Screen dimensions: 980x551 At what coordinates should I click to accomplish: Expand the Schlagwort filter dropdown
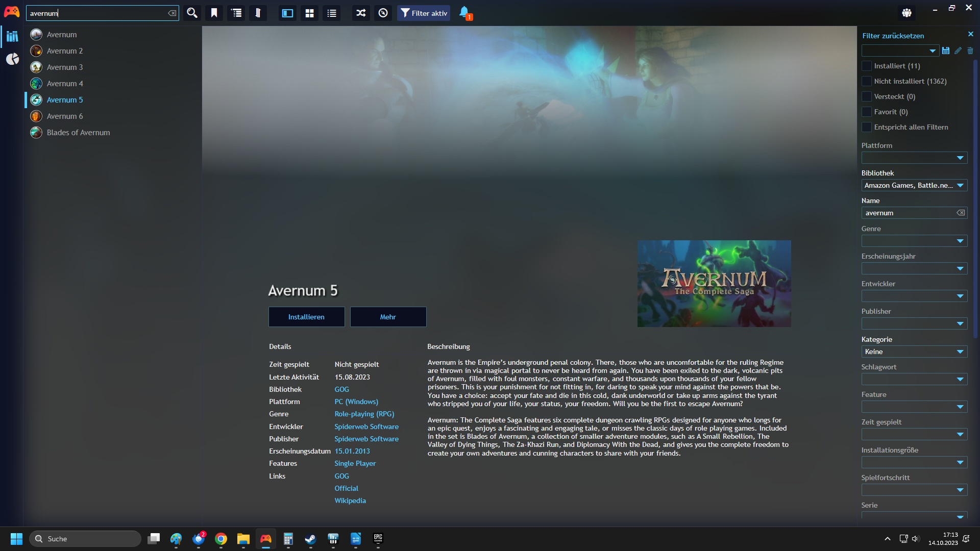(x=960, y=379)
